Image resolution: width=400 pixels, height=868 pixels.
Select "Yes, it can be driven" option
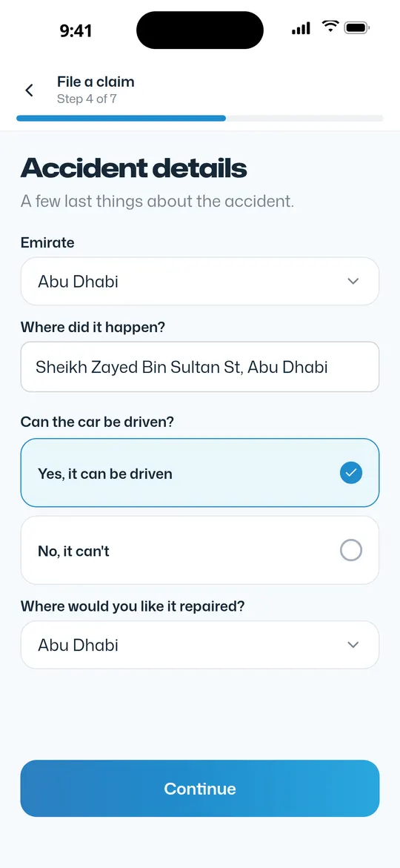click(200, 473)
